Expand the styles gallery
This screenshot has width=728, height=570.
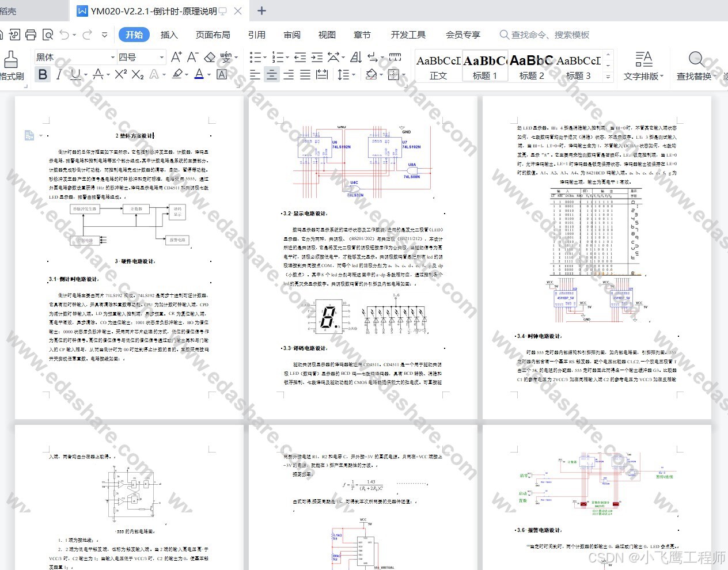pos(608,77)
